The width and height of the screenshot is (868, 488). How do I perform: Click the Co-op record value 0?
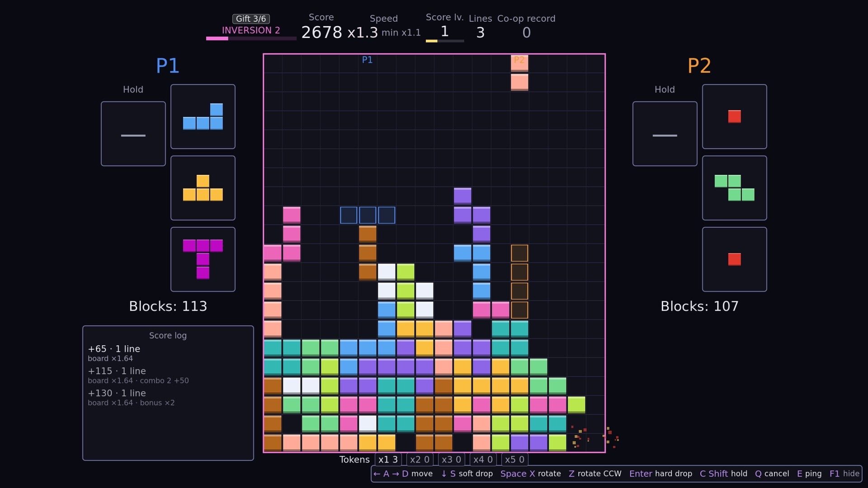coord(527,33)
